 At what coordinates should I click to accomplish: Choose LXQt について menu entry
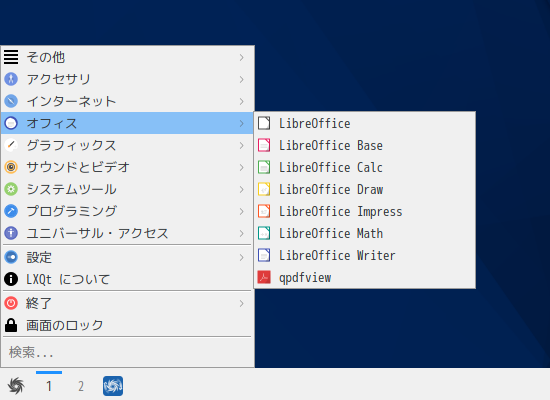tap(127, 279)
